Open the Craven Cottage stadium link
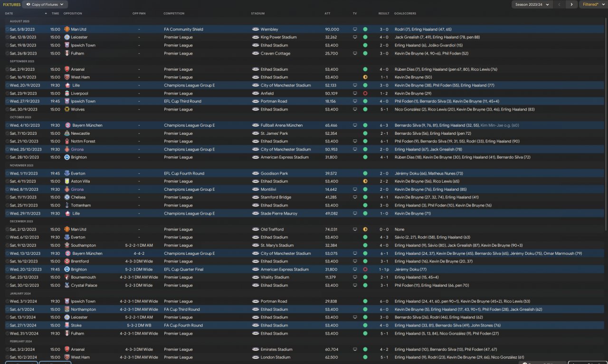Screen dimensions: 608x364 tap(275, 54)
